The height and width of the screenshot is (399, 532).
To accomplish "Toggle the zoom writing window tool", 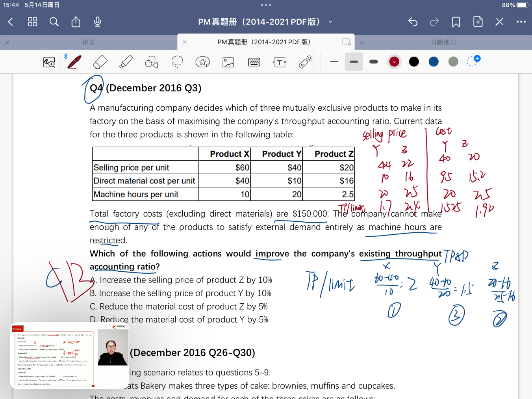I will coord(49,62).
